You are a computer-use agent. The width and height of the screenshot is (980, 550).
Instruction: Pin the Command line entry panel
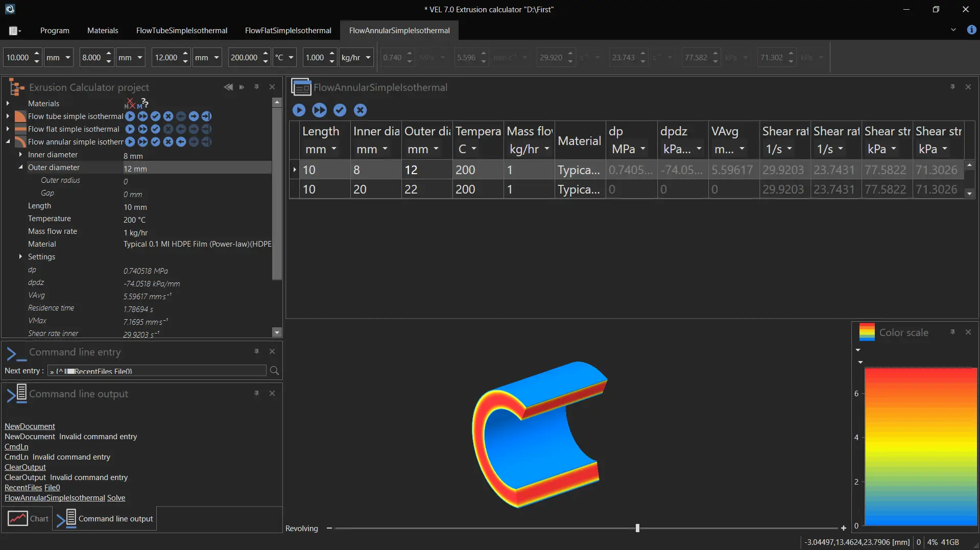(x=257, y=352)
